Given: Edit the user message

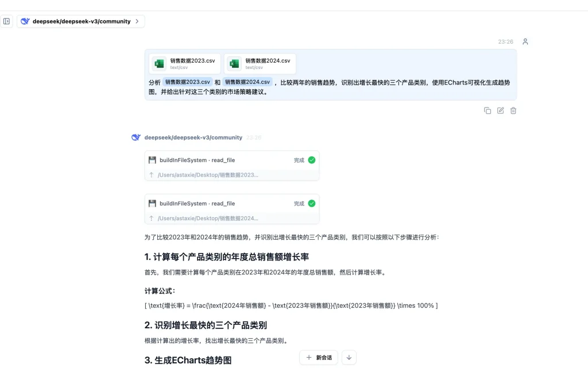Looking at the screenshot, I should point(500,110).
